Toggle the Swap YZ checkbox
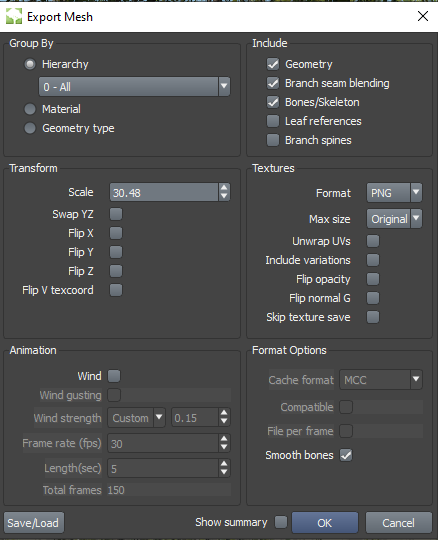The image size is (438, 540). tap(116, 214)
